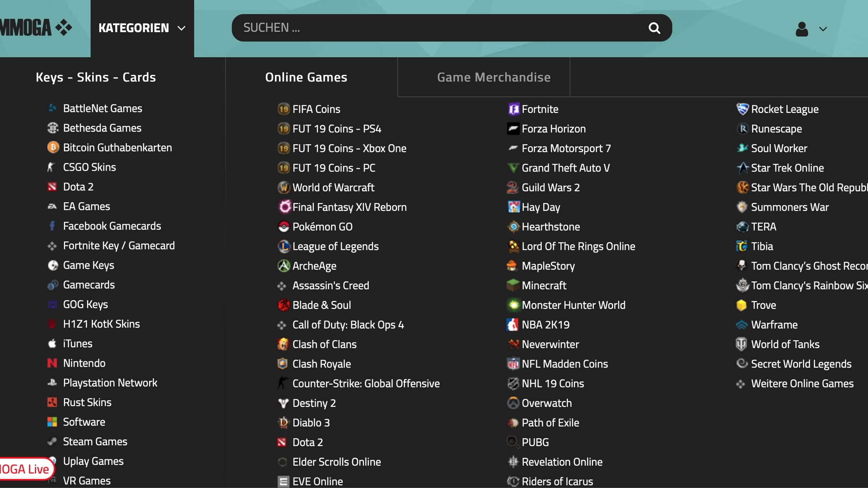Click the Bitcoin icon beside Bitcoin Guthabenkarten
The height and width of the screenshot is (488, 868).
click(53, 147)
